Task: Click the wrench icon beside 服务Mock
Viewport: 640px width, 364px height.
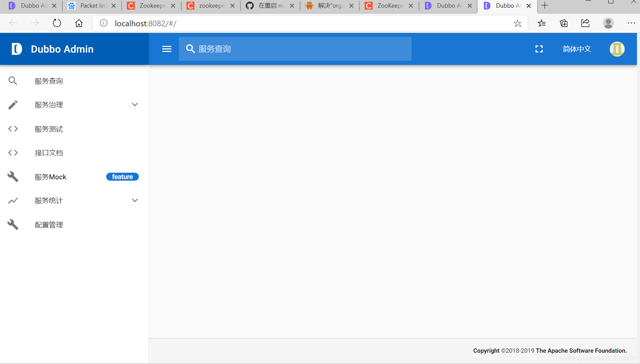Action: (x=13, y=177)
